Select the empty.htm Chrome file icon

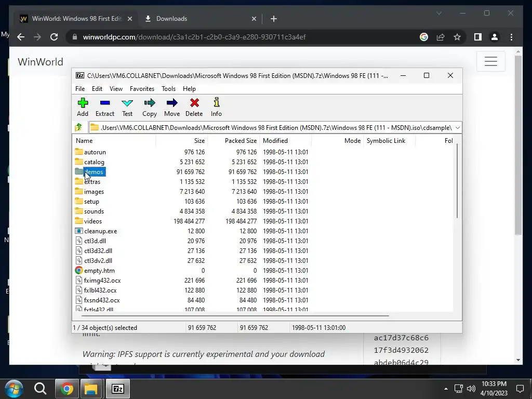coord(79,270)
